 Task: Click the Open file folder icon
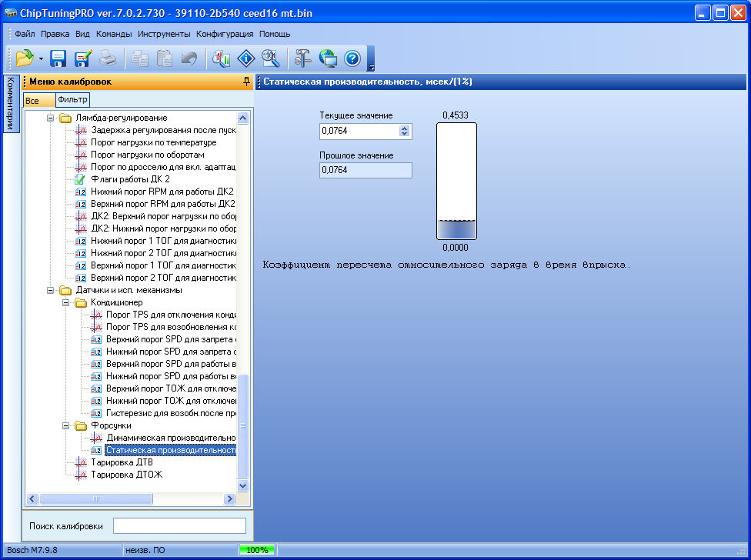pos(25,58)
